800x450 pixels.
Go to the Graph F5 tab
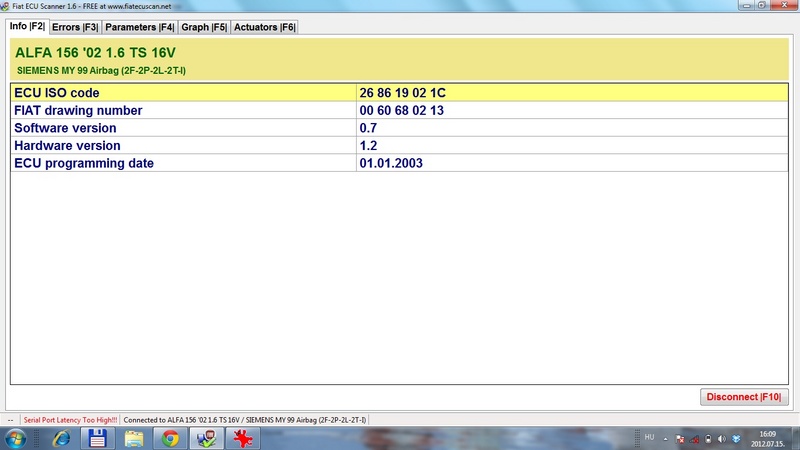click(x=203, y=27)
